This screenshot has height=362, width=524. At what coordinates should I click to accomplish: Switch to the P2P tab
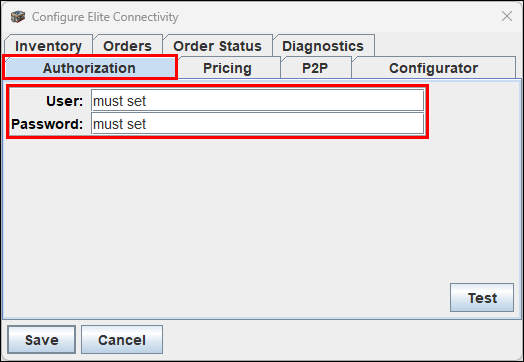(x=315, y=68)
